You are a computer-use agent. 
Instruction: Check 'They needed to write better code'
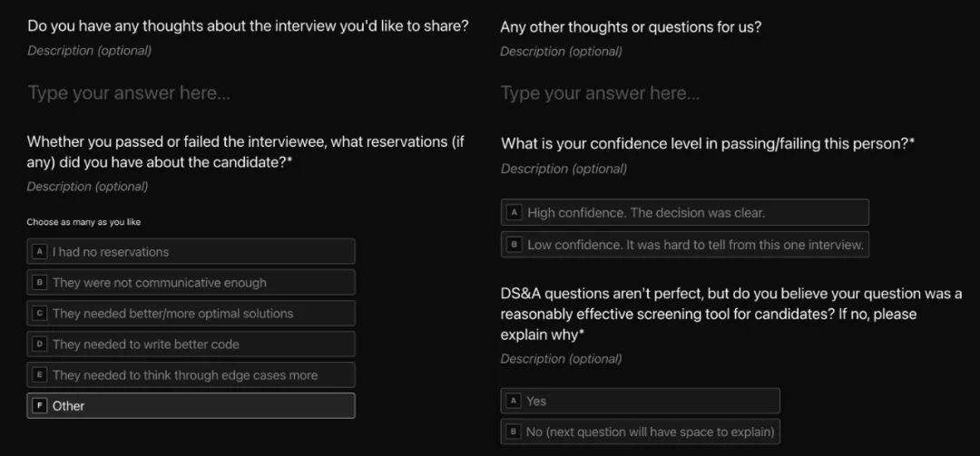191,344
